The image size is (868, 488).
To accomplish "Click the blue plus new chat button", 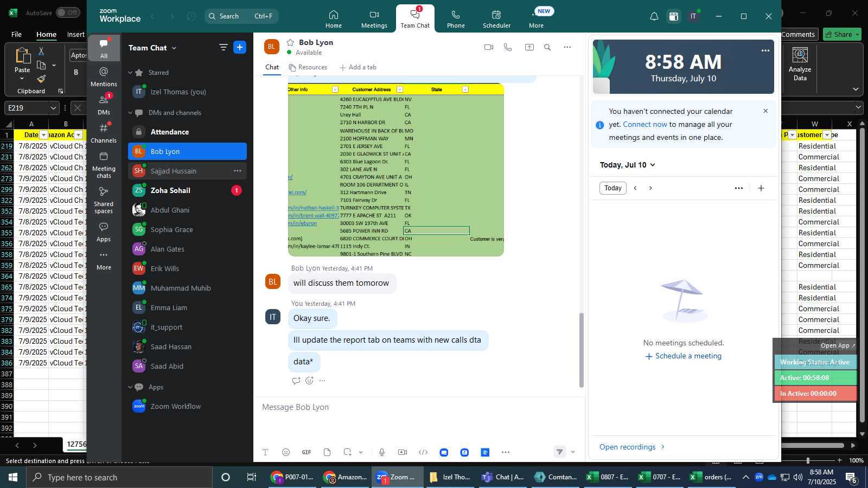I will (240, 47).
